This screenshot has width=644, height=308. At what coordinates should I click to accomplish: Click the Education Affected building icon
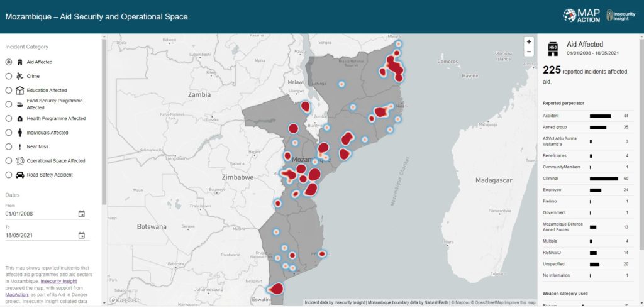20,91
